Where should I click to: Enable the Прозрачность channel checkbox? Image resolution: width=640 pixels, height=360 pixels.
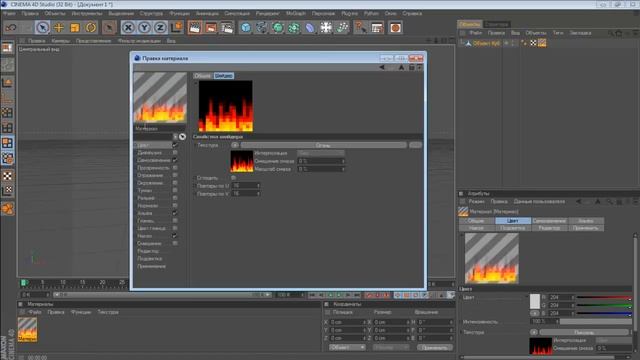(x=175, y=168)
